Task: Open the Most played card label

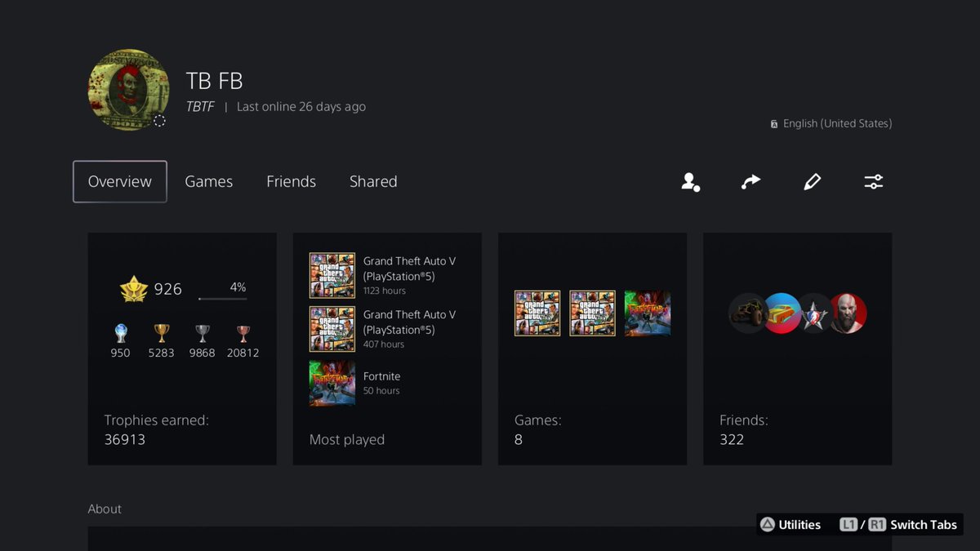Action: [x=347, y=439]
